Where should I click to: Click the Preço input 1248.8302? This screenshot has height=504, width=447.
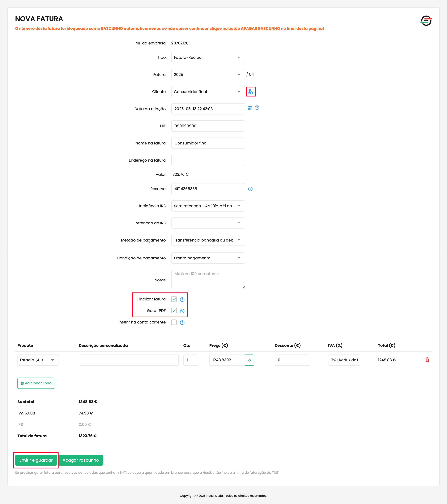point(227,360)
